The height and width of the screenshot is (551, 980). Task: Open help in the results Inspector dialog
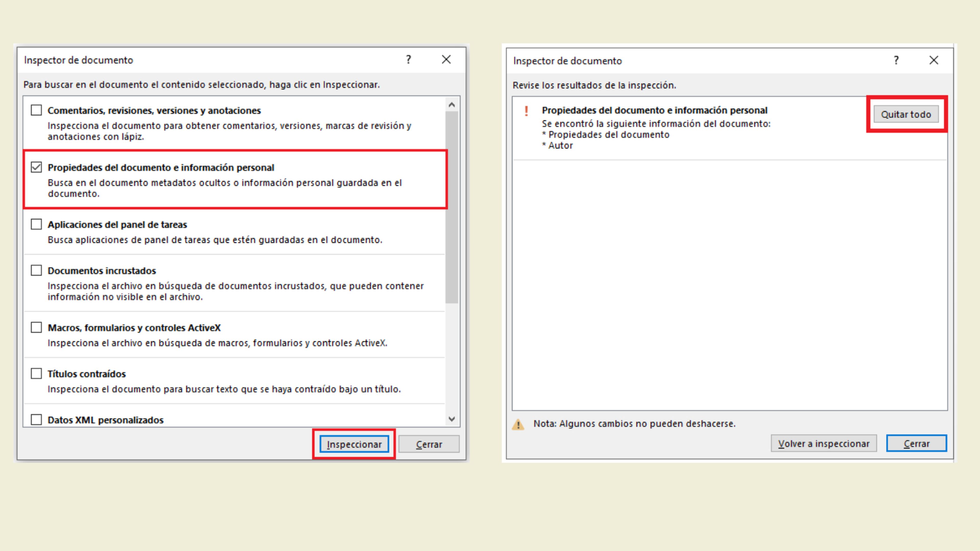coord(896,60)
